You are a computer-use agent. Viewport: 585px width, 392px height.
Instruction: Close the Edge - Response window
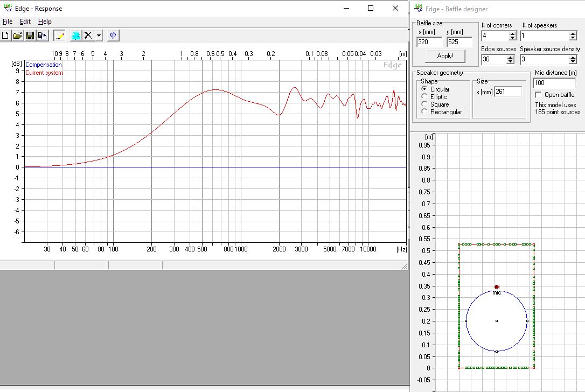pos(395,8)
